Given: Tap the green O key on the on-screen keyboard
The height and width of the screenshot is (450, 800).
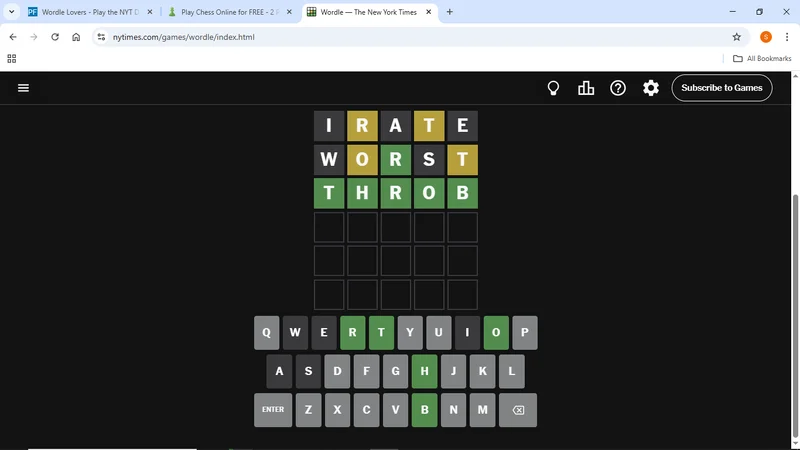Looking at the screenshot, I should [496, 333].
